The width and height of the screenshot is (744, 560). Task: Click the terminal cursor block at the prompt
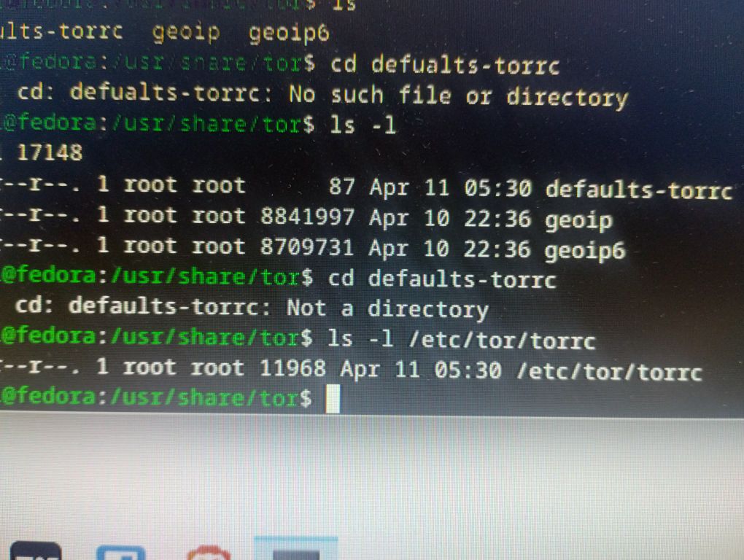pyautogui.click(x=333, y=399)
